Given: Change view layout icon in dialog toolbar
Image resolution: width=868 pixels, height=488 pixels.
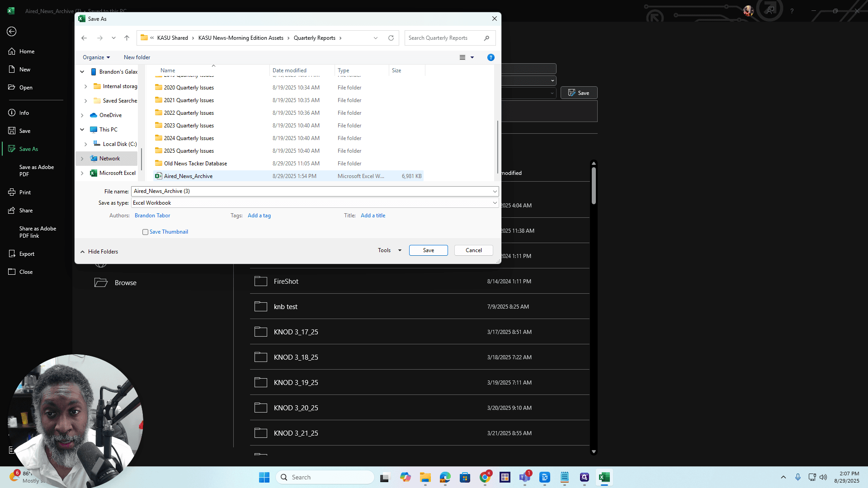Looking at the screenshot, I should click(x=462, y=57).
